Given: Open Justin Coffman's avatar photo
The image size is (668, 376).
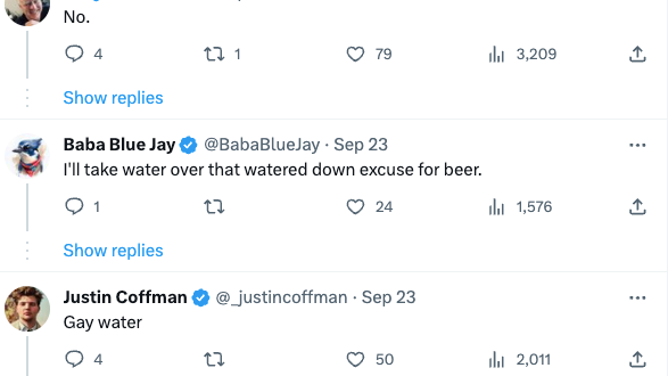Looking at the screenshot, I should pos(27,309).
